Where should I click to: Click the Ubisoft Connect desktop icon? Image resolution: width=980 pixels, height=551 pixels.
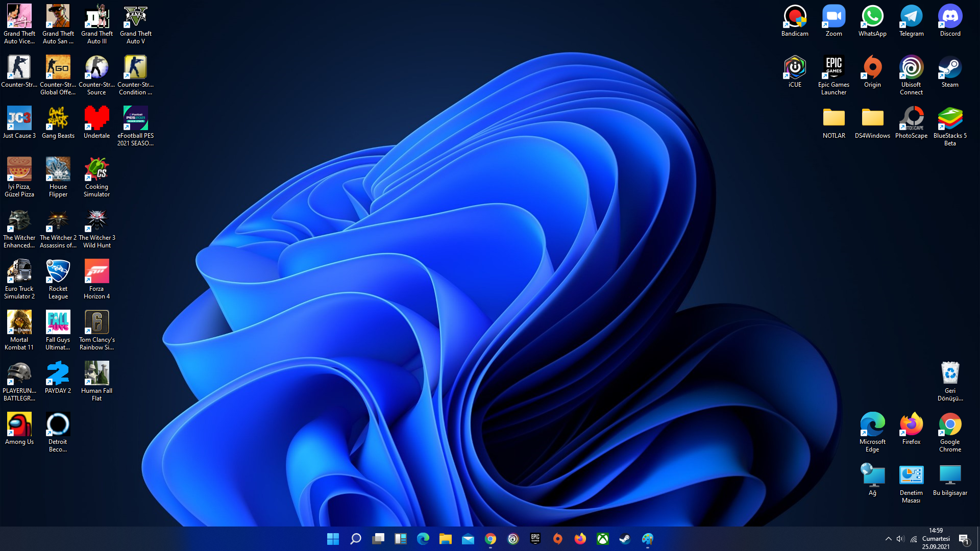(911, 68)
